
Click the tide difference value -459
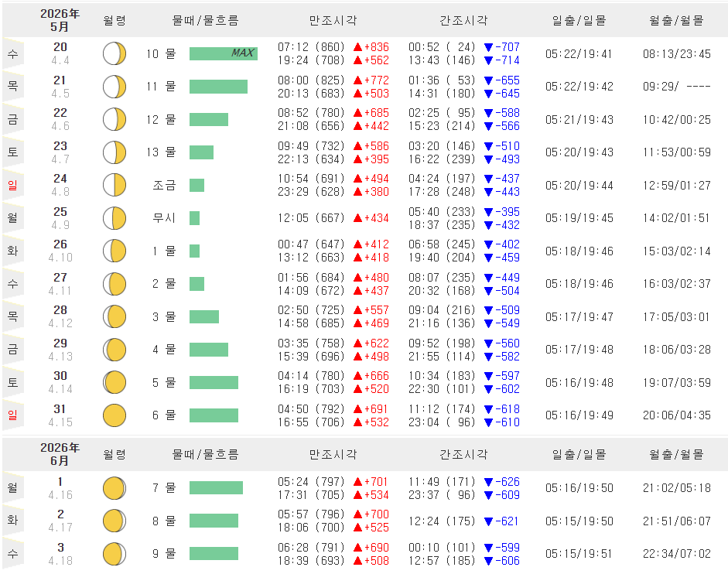coord(508,258)
